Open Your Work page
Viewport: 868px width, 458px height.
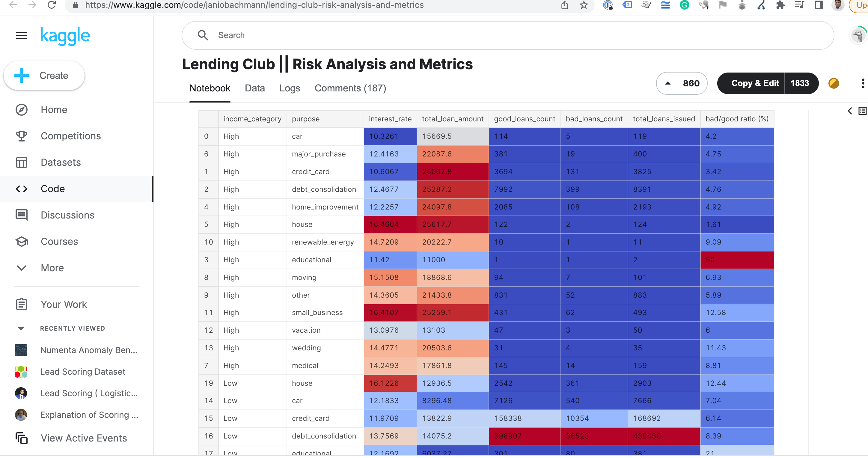click(64, 304)
